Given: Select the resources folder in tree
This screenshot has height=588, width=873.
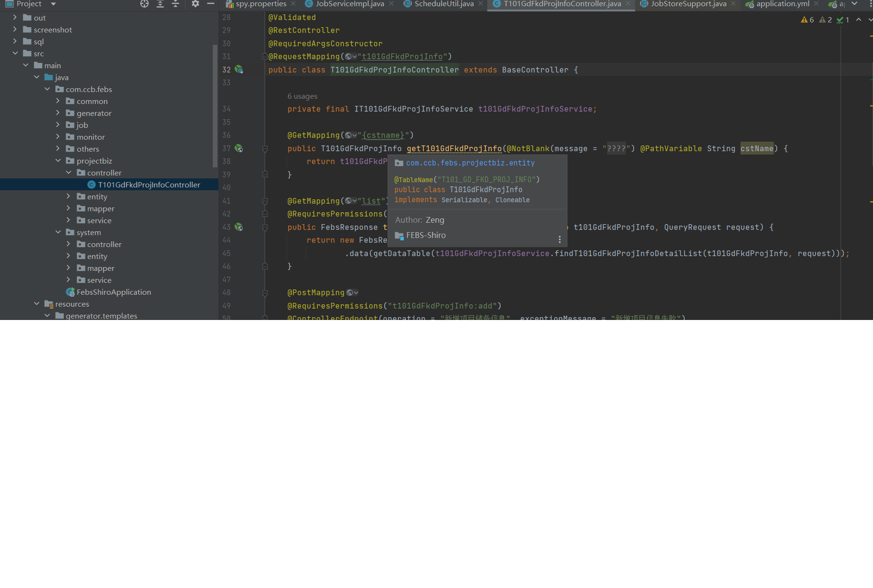Looking at the screenshot, I should [x=72, y=304].
